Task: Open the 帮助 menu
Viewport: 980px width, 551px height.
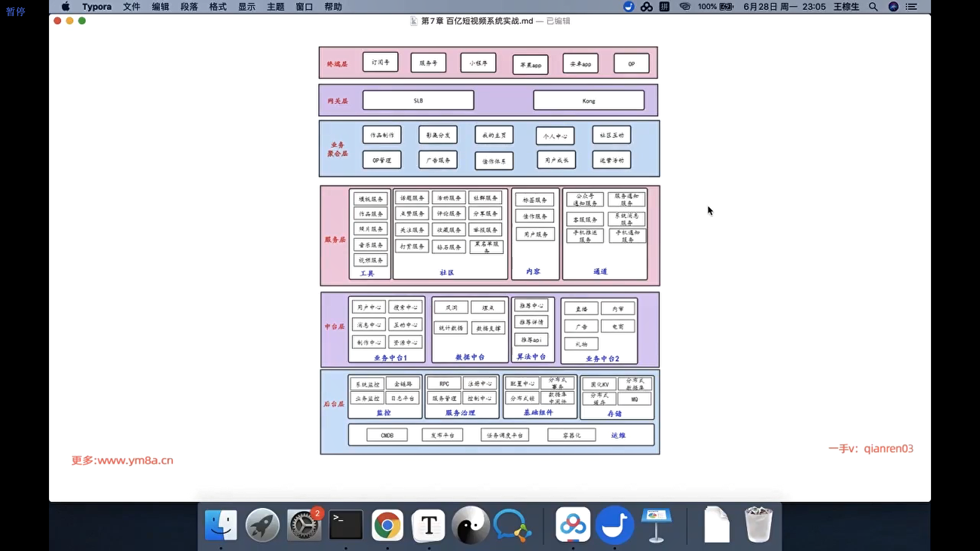Action: click(x=333, y=7)
